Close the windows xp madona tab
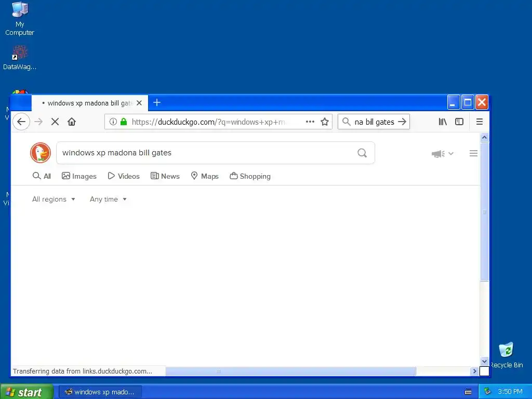This screenshot has width=532, height=399. click(x=139, y=103)
